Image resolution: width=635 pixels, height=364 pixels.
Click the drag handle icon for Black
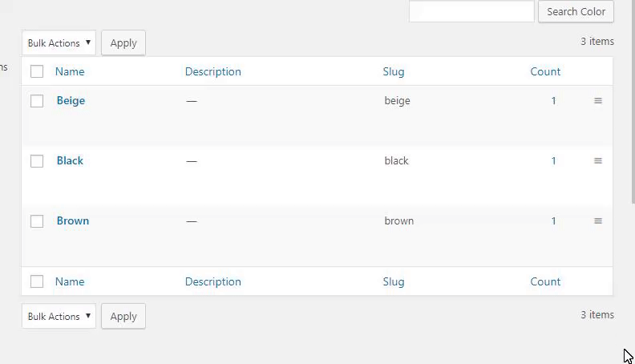[598, 161]
